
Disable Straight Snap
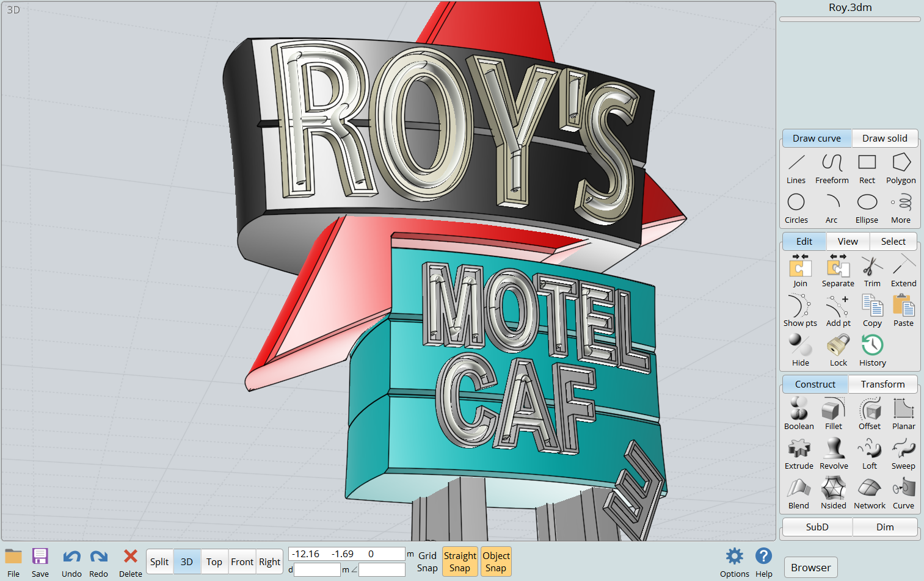pos(460,561)
